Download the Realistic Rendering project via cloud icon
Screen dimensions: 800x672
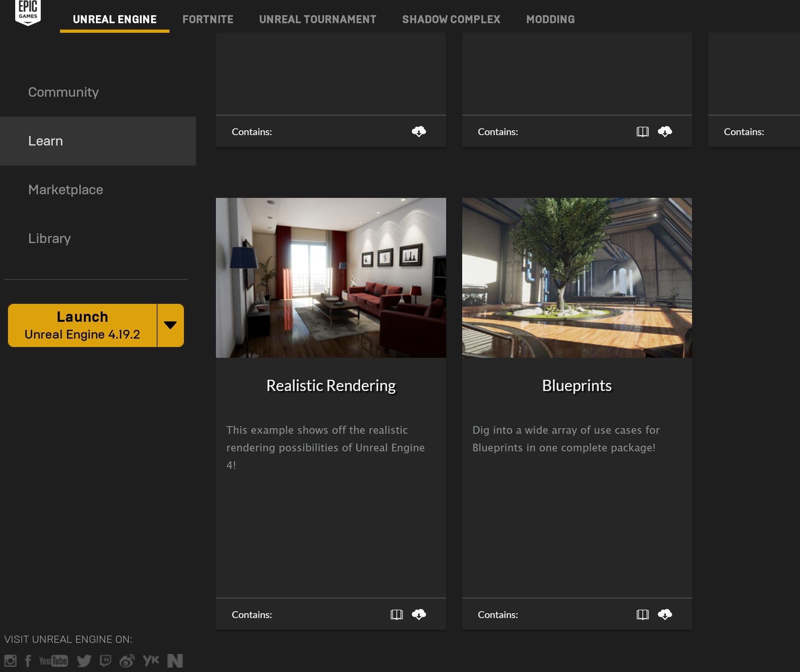419,614
